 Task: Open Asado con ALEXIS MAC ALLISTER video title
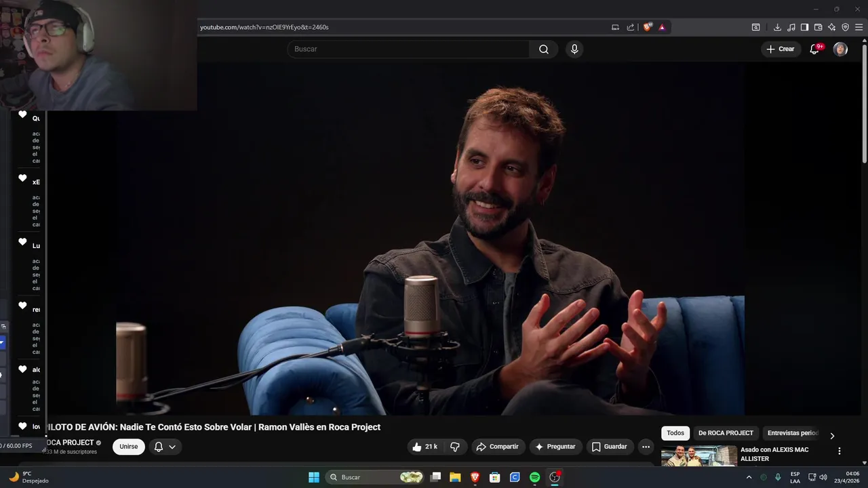tap(774, 454)
